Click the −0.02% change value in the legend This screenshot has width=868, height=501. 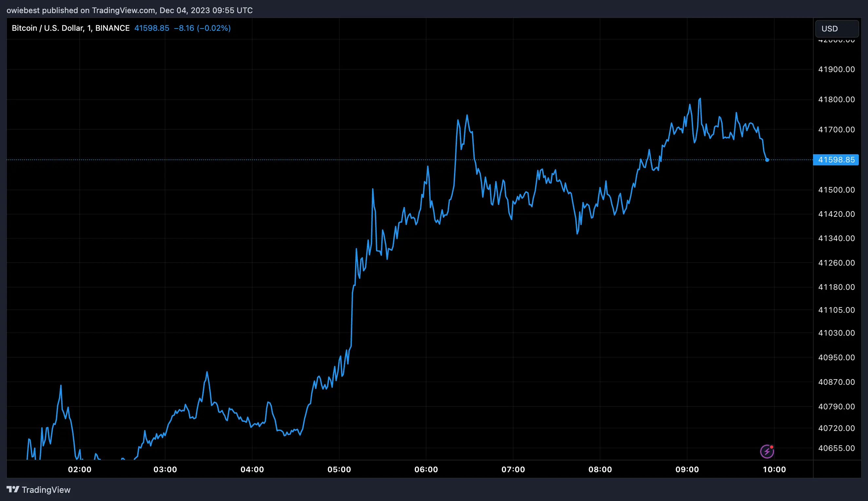pyautogui.click(x=214, y=28)
